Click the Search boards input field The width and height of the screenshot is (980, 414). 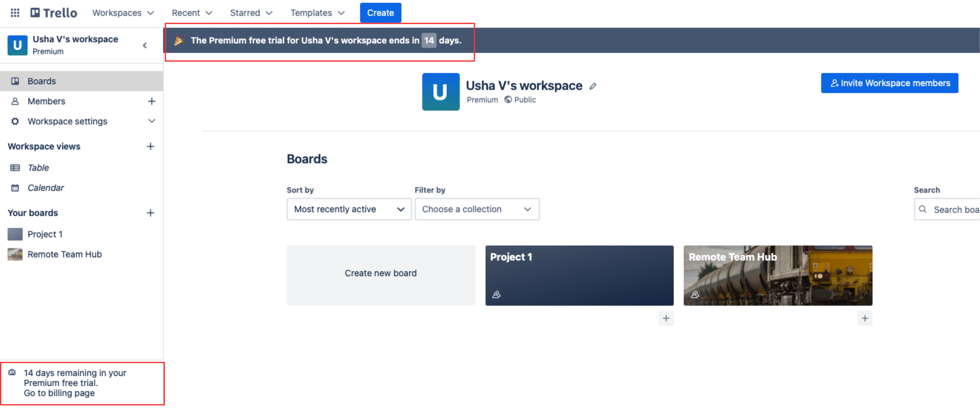955,210
